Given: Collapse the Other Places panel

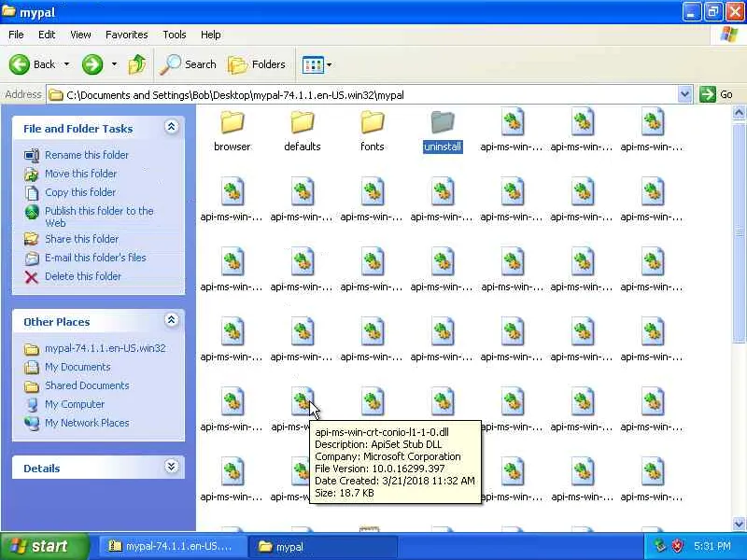Looking at the screenshot, I should 171,320.
